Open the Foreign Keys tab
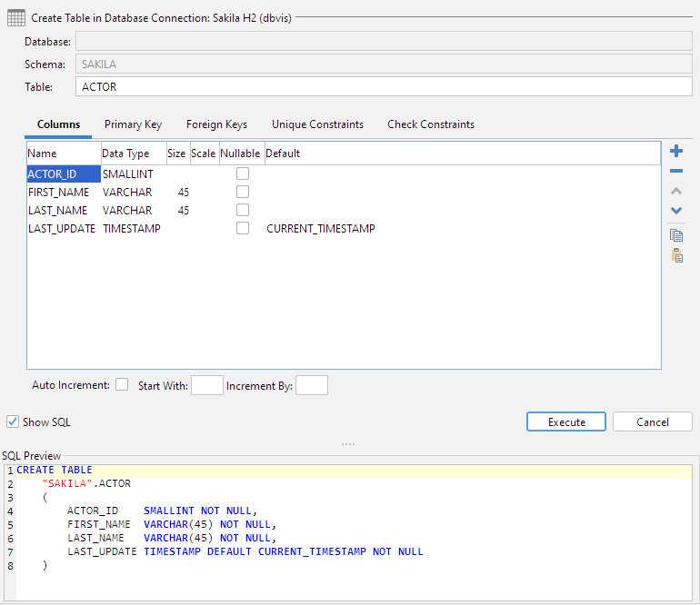The image size is (700, 605). (216, 124)
